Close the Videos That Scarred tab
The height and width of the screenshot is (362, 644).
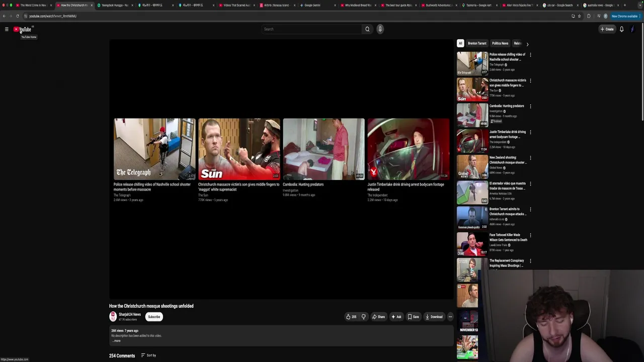[x=254, y=5]
